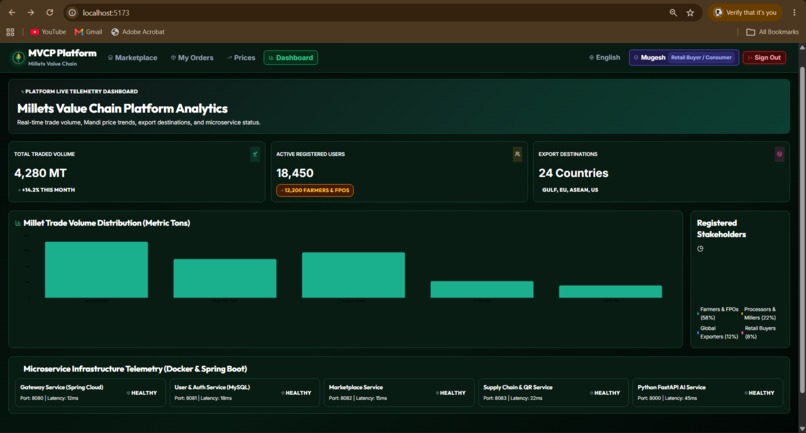806x433 pixels.
Task: Open the Mugesh user profile badge
Action: [684, 58]
